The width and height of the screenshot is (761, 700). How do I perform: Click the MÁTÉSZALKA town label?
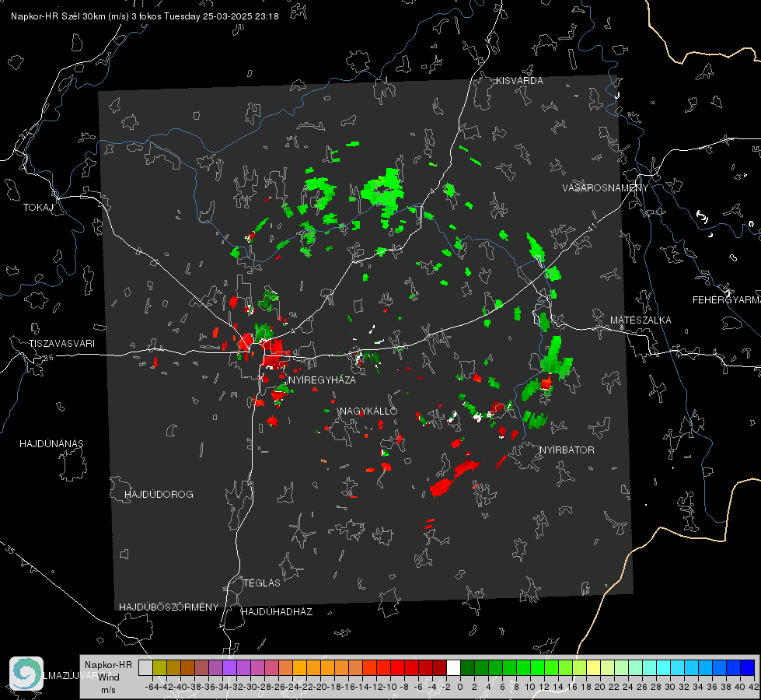pyautogui.click(x=641, y=320)
